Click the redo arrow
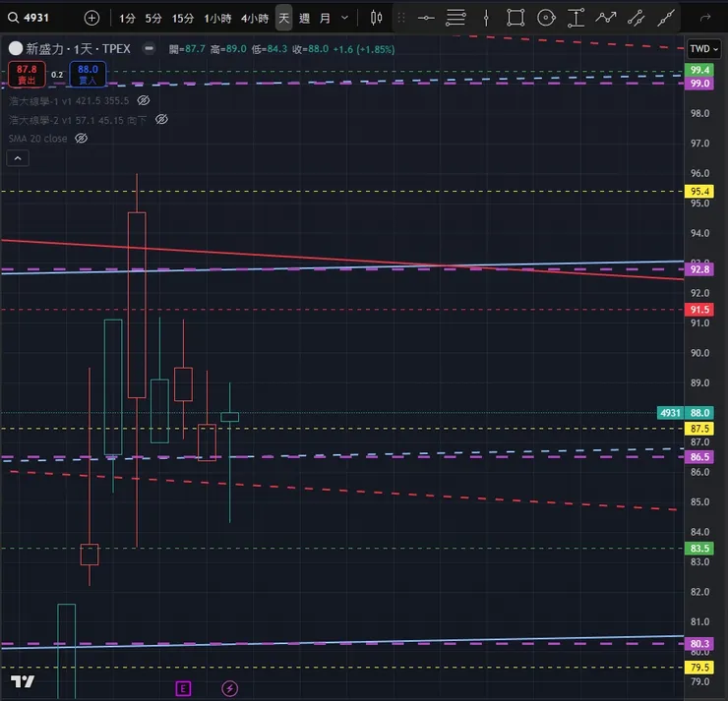The image size is (728, 701). [705, 18]
